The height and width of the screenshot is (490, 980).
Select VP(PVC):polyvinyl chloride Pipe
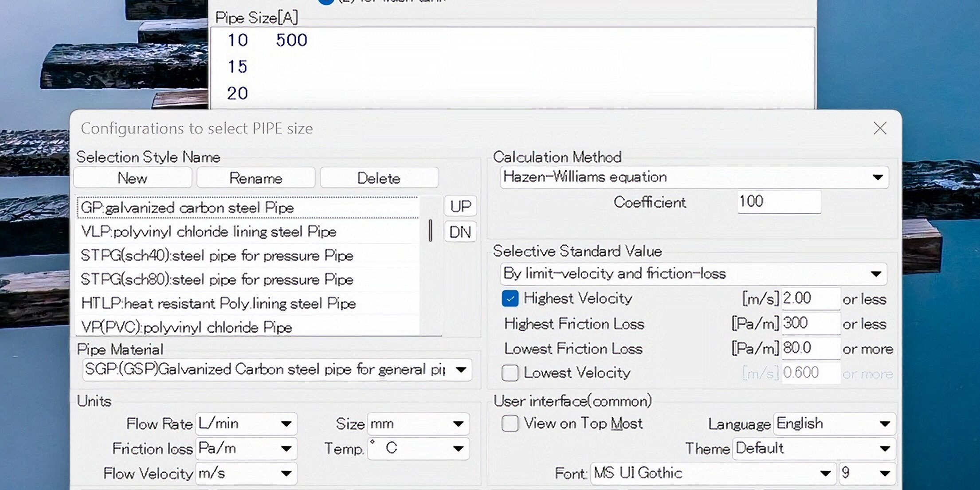(247, 327)
